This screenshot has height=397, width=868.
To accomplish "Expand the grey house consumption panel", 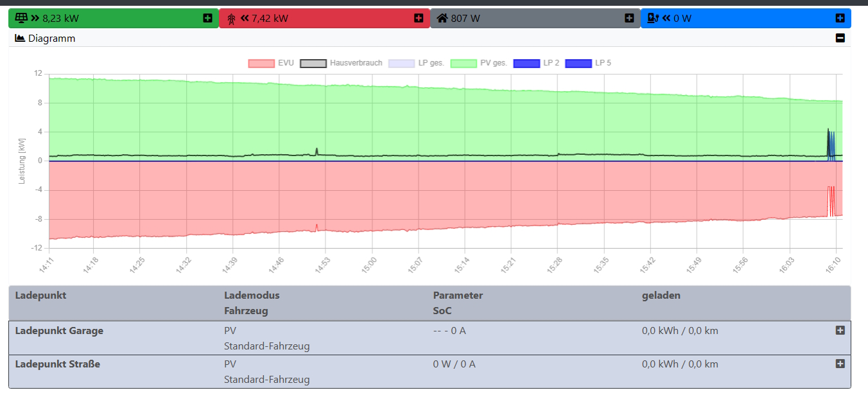I will tap(629, 18).
